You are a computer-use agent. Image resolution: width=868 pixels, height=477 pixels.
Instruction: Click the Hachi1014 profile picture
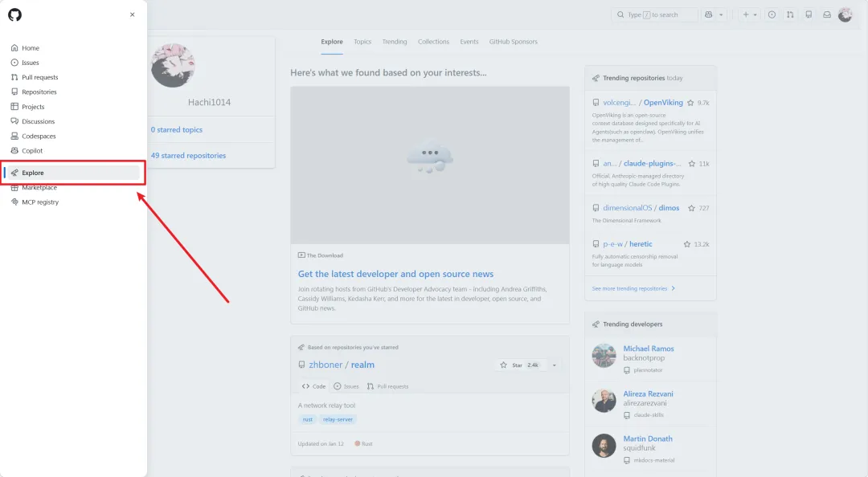coord(173,65)
